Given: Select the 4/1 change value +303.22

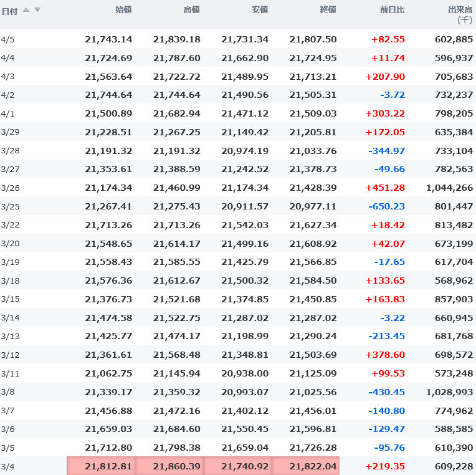Looking at the screenshot, I should click(388, 113).
